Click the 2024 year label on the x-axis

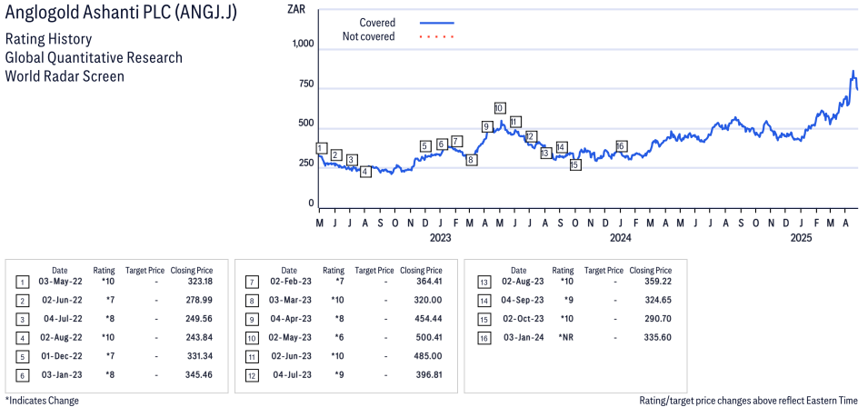point(621,238)
